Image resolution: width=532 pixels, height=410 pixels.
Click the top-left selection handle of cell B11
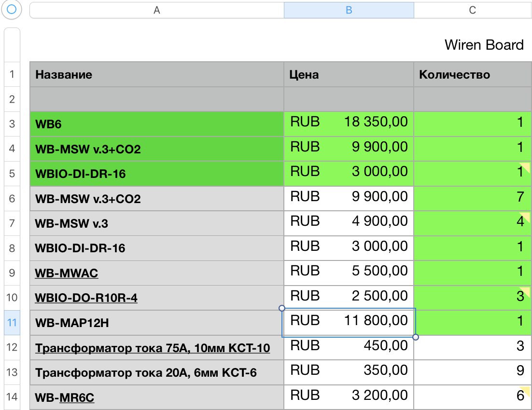(281, 308)
